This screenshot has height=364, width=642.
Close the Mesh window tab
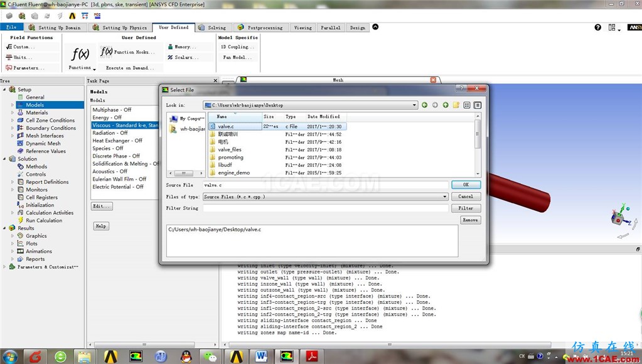pyautogui.click(x=433, y=80)
